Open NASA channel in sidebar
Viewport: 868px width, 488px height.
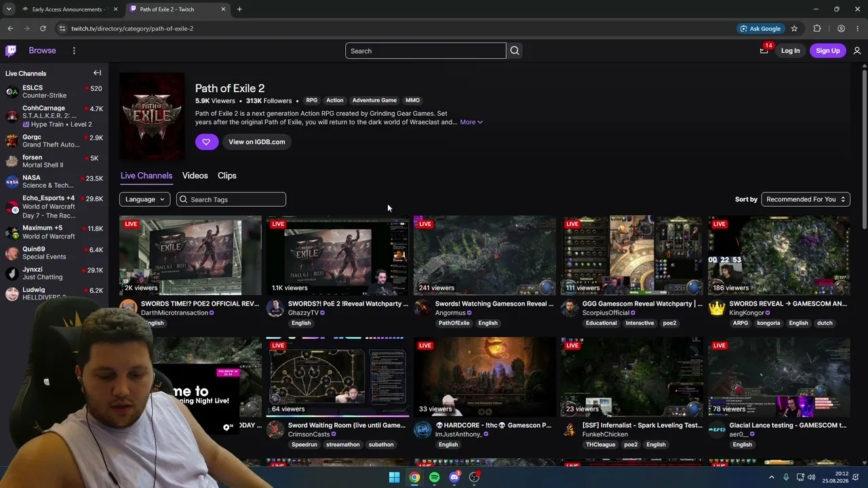(54, 182)
